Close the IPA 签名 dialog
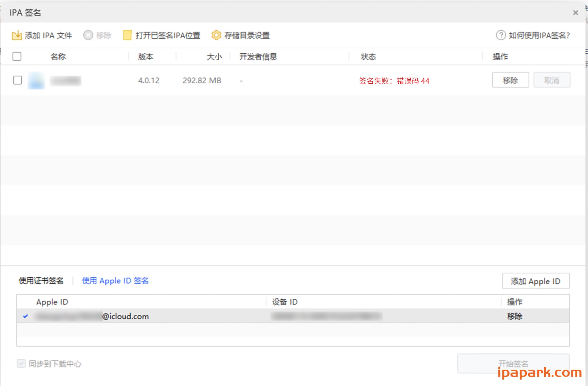Viewport: 588px width, 386px height. click(575, 13)
